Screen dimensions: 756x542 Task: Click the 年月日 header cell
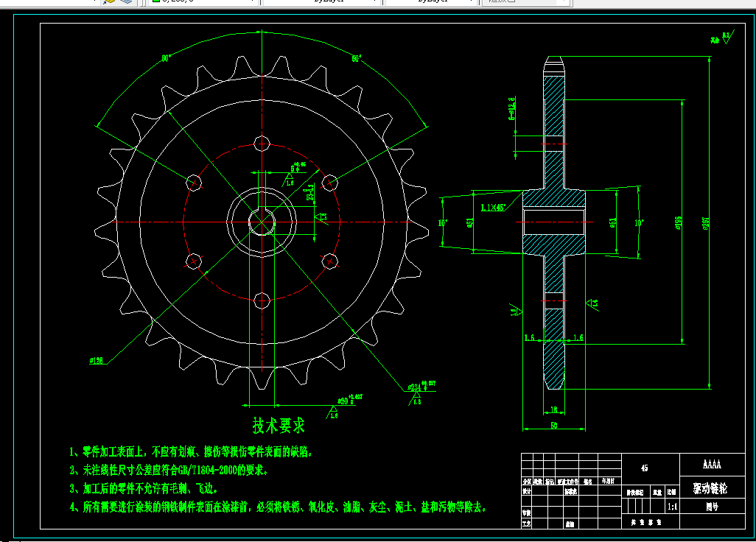click(x=608, y=482)
